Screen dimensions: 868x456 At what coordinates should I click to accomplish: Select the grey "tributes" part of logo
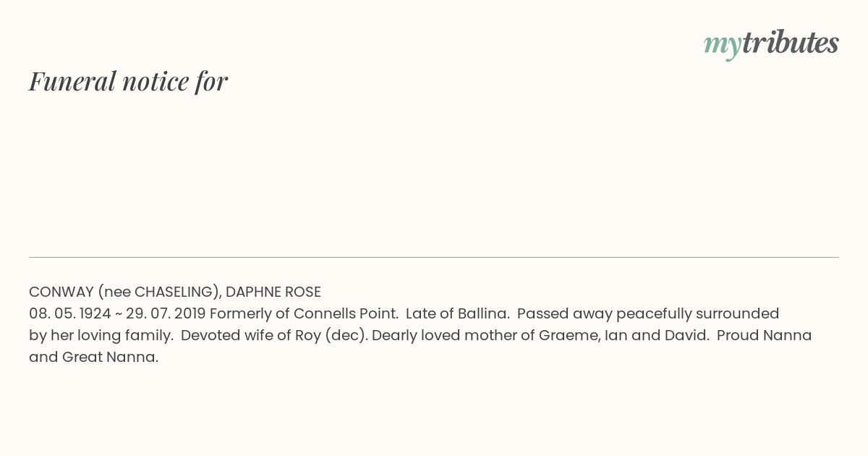[791, 42]
